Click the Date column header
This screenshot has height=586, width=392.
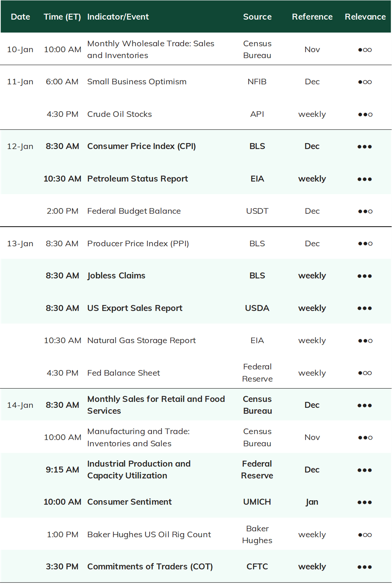pyautogui.click(x=20, y=17)
